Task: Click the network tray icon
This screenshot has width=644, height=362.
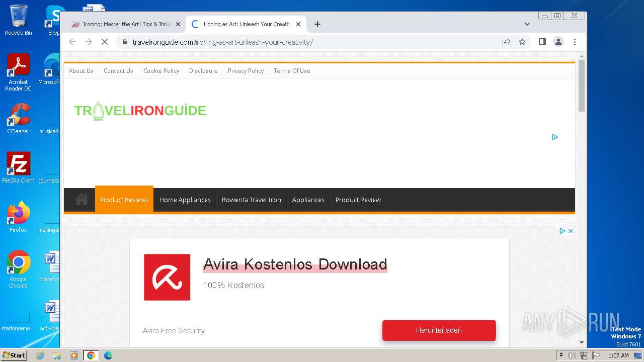Action: (x=584, y=355)
